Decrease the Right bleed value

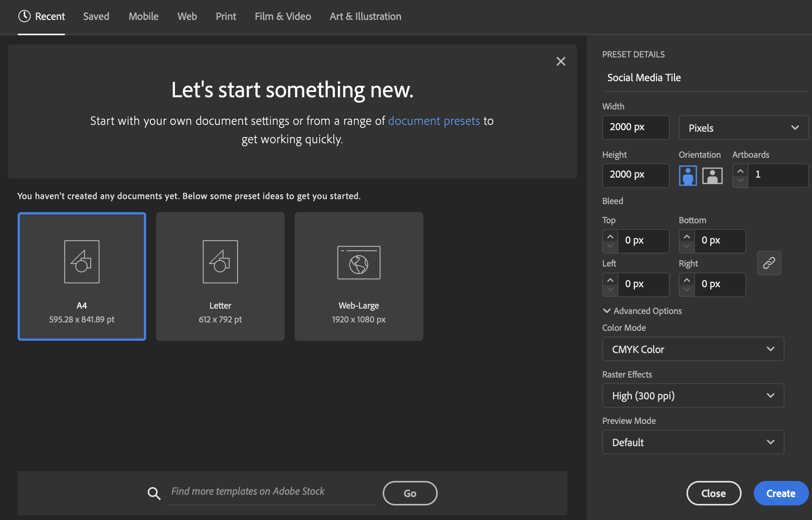pos(687,289)
